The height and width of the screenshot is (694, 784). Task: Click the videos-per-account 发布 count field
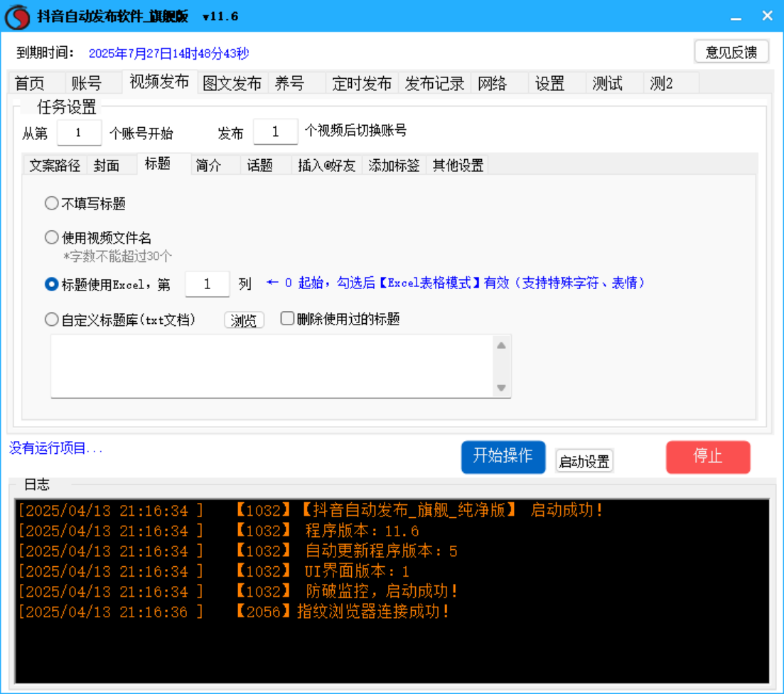276,132
